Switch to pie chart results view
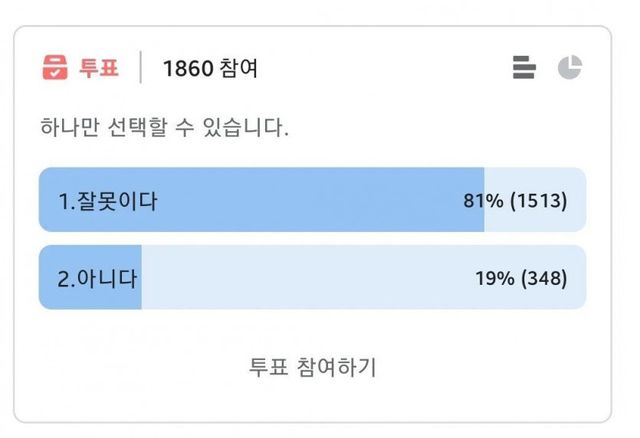 click(570, 68)
